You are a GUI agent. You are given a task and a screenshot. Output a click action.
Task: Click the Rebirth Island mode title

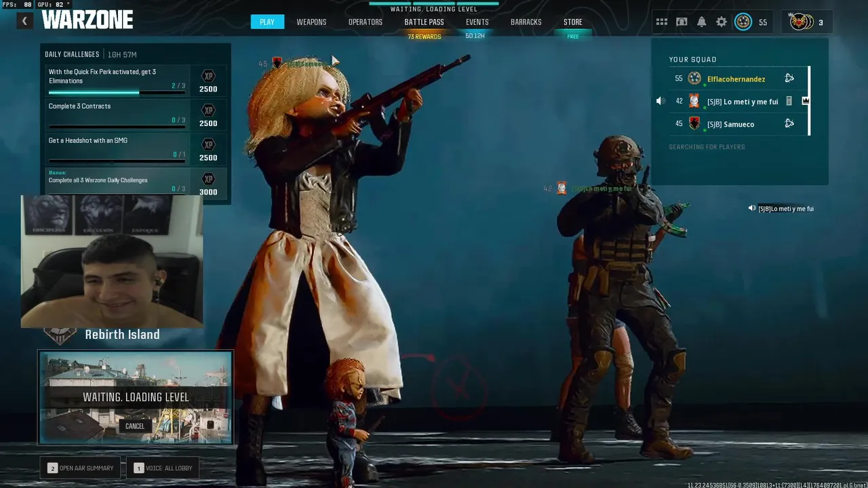click(x=122, y=334)
